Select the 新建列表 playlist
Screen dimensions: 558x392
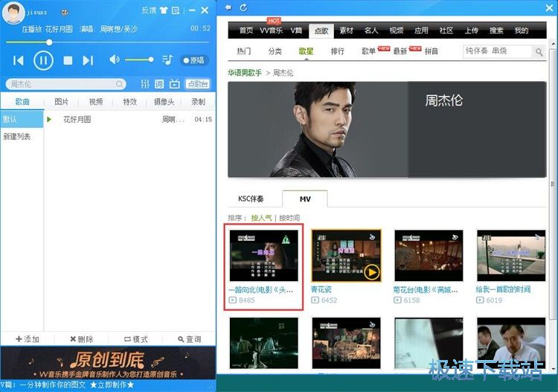click(22, 136)
